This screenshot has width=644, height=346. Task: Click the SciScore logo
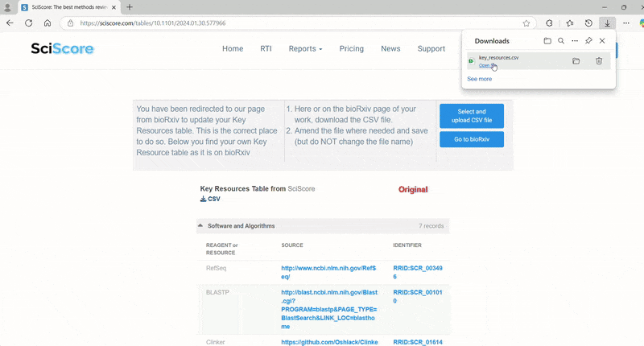(62, 48)
